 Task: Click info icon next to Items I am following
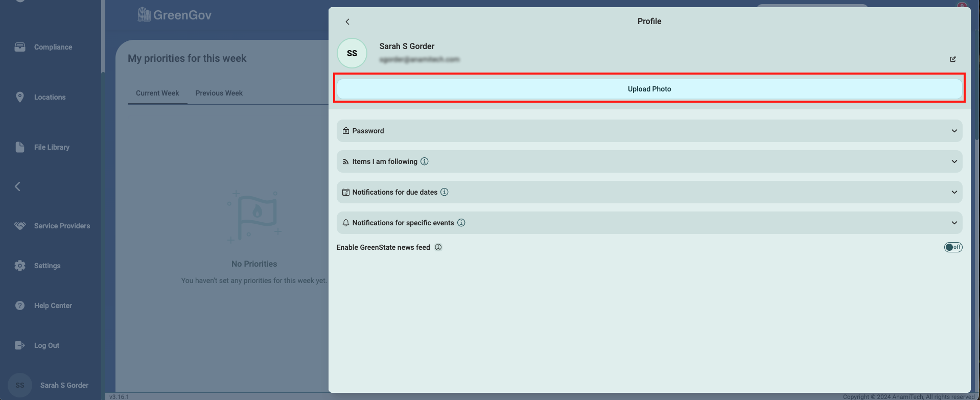(x=425, y=161)
